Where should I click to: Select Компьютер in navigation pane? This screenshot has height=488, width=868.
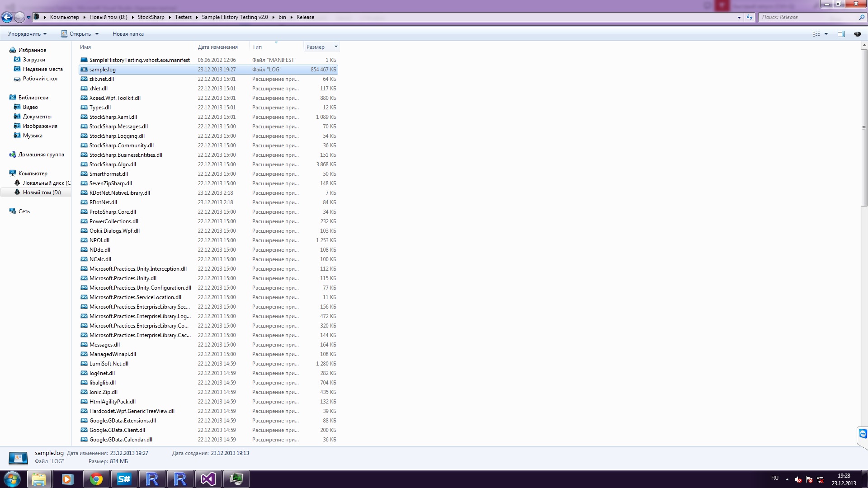point(33,174)
